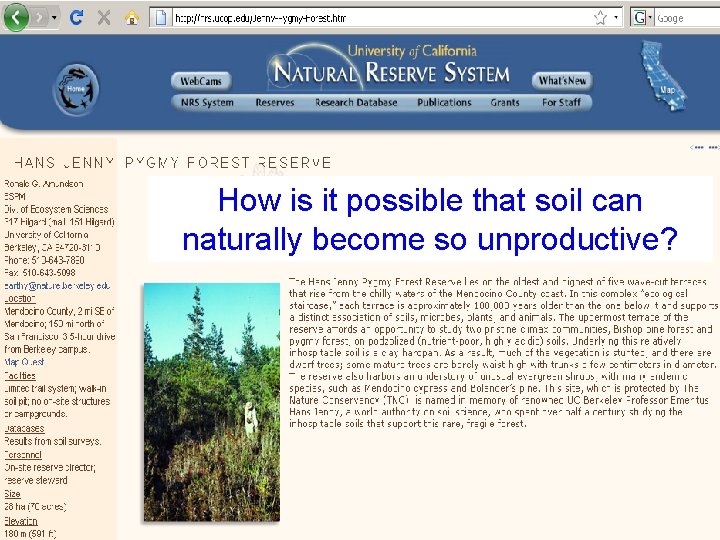Reload the page with the refresh icon
This screenshot has width=720, height=540.
coord(77,18)
